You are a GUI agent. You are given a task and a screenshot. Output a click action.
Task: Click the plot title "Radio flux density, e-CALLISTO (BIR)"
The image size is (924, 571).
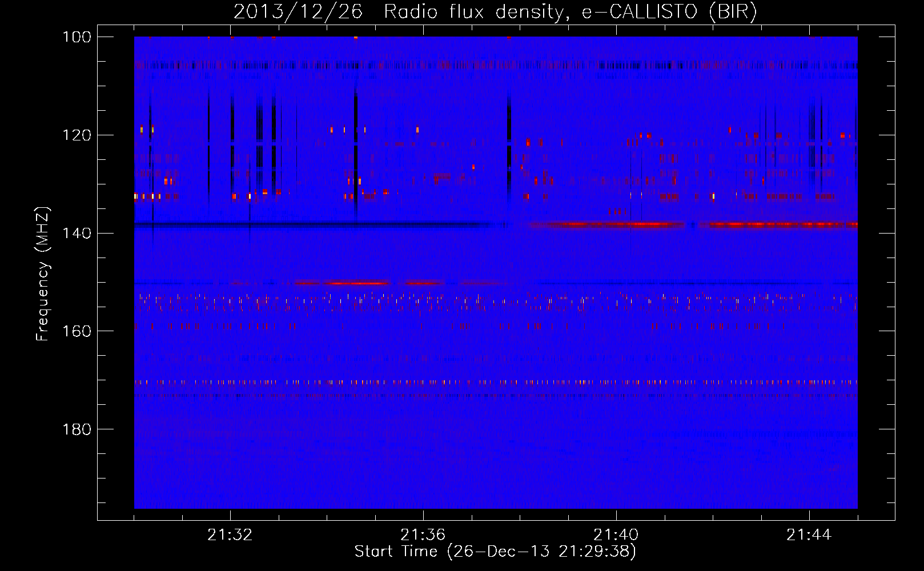pyautogui.click(x=570, y=11)
